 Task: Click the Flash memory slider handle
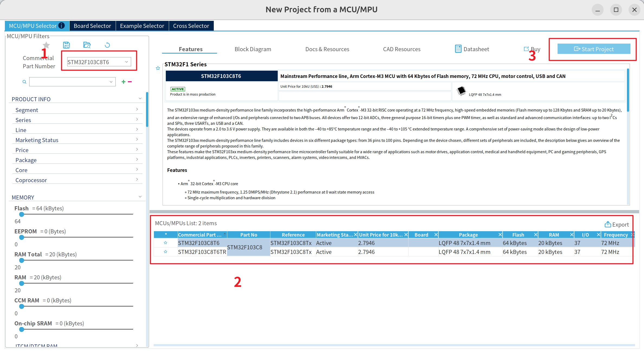(x=22, y=214)
